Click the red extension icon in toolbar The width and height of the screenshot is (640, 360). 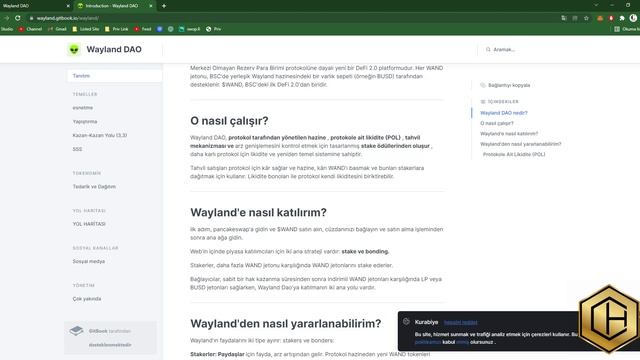611,18
